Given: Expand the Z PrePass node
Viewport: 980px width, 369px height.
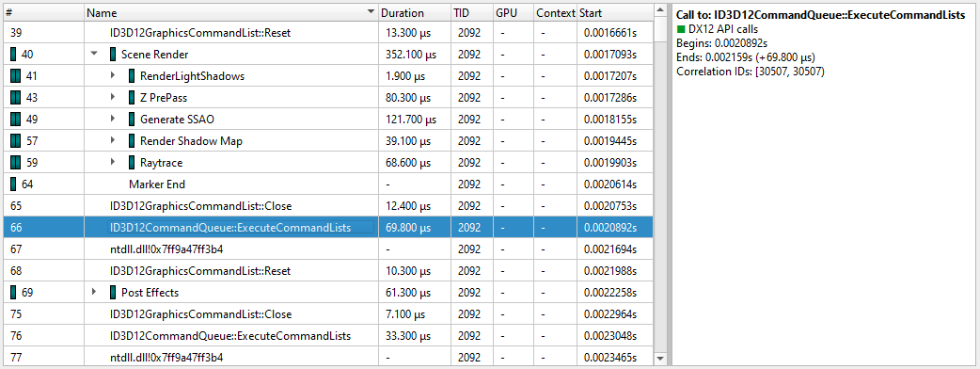Looking at the screenshot, I should (113, 98).
